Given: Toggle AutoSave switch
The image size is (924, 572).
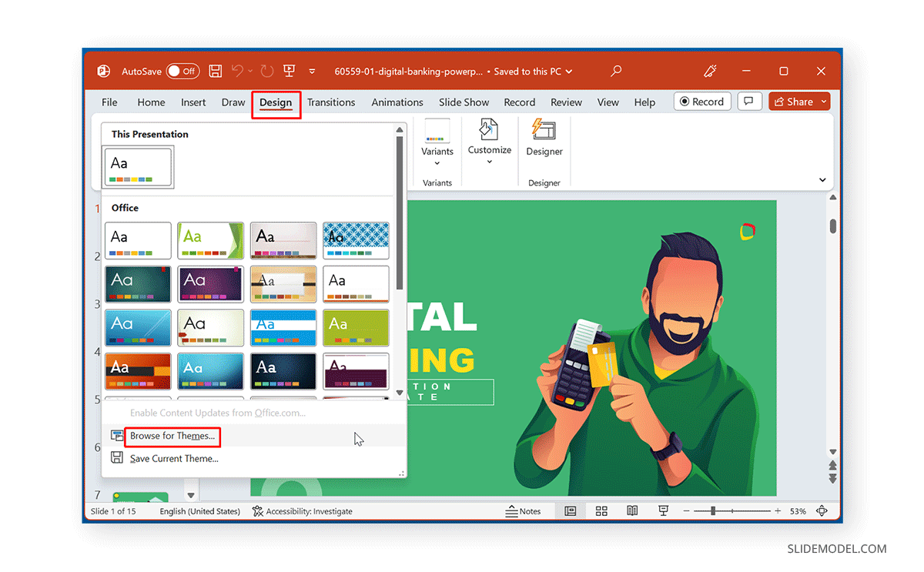Looking at the screenshot, I should tap(182, 71).
